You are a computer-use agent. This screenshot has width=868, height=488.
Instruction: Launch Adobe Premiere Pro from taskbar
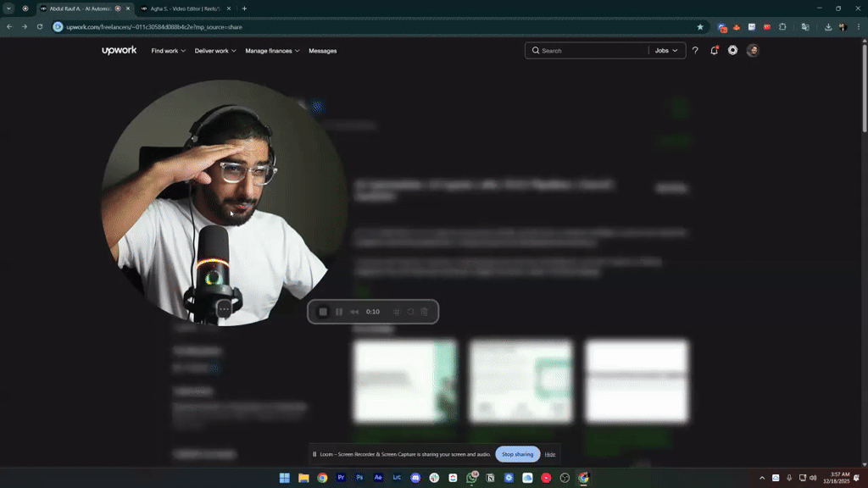(x=341, y=478)
